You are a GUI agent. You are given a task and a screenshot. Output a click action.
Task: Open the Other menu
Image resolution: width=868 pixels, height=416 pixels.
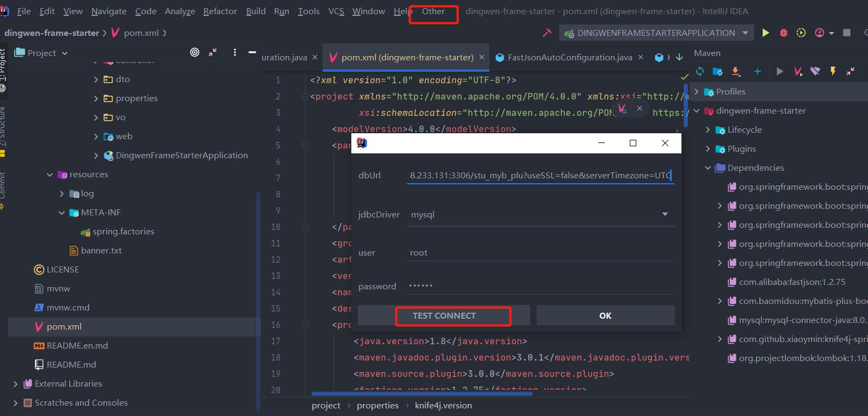[433, 11]
